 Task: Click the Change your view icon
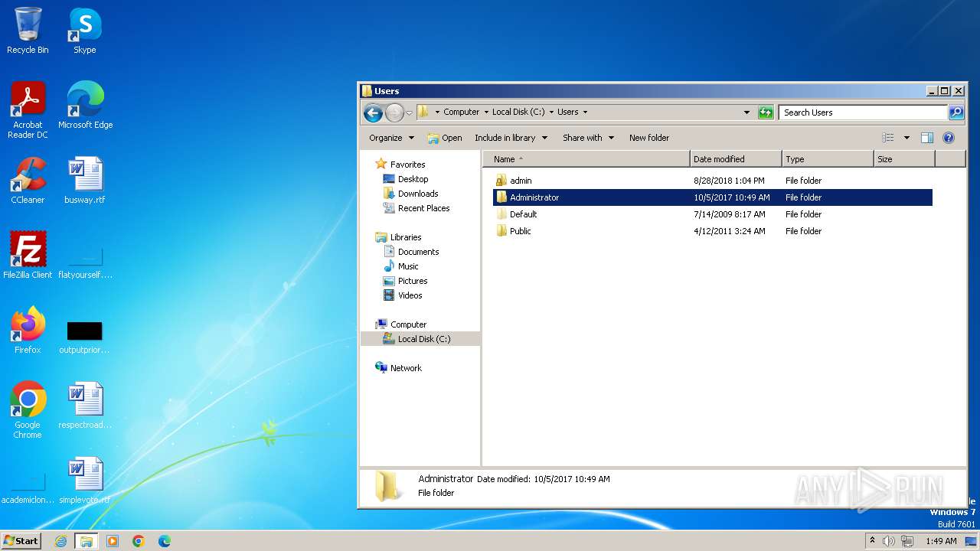click(x=888, y=138)
